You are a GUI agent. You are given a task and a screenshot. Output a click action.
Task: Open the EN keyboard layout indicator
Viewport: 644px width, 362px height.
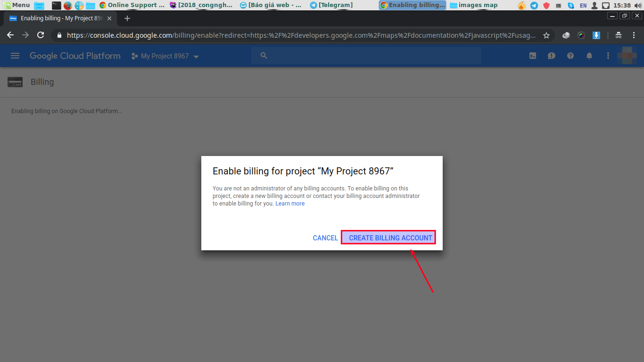[x=583, y=6]
